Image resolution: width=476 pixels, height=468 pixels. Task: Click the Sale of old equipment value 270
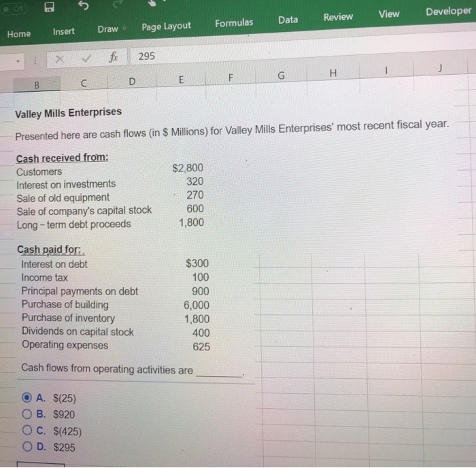(195, 195)
